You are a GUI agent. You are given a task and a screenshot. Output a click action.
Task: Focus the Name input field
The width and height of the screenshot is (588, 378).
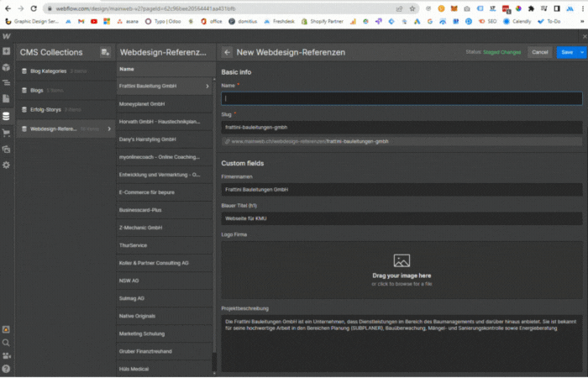pos(402,98)
